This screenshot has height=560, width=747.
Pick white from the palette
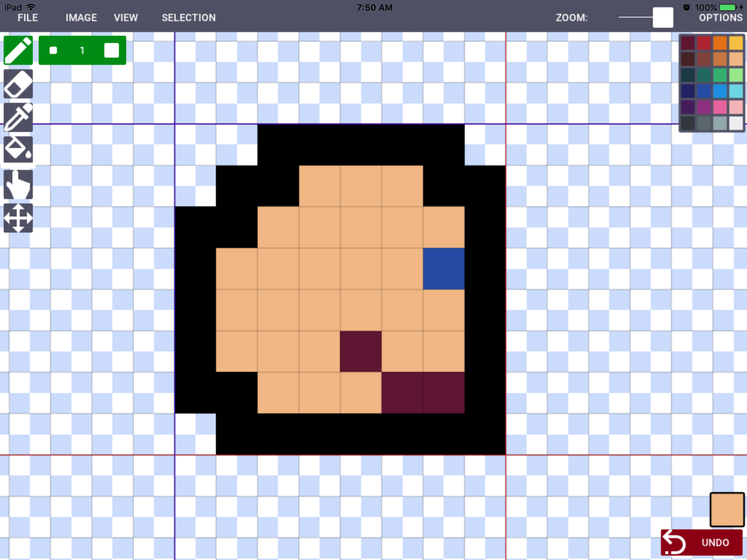[x=736, y=123]
